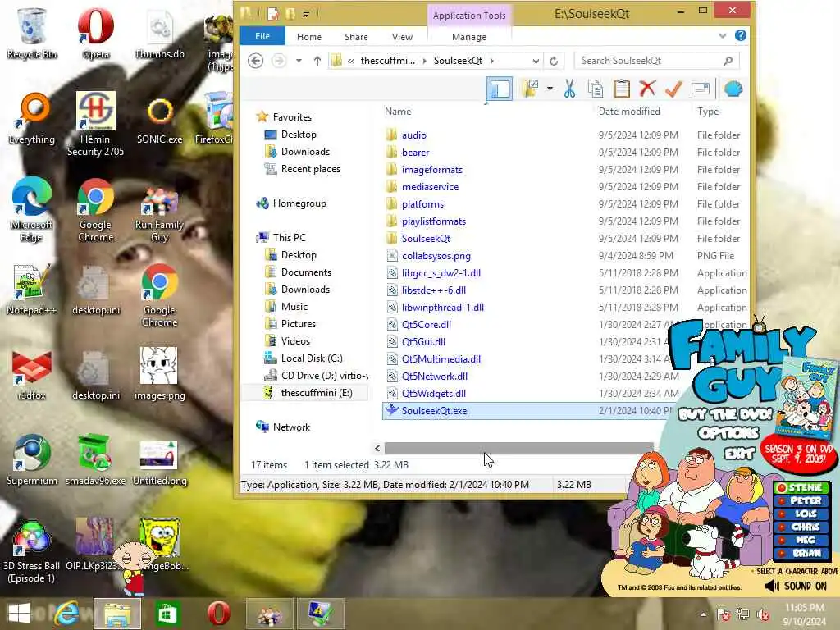Select Local Disk (C:) in navigation pane
Image resolution: width=840 pixels, height=630 pixels.
click(x=312, y=358)
